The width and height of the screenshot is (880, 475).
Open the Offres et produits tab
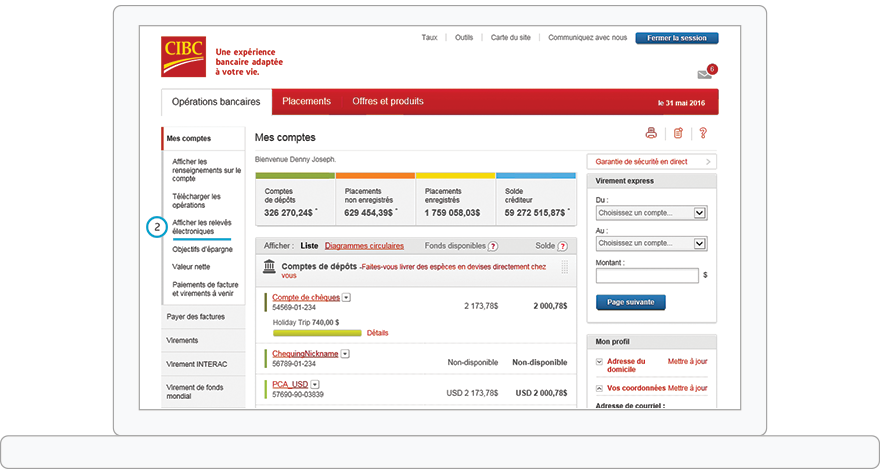point(387,102)
